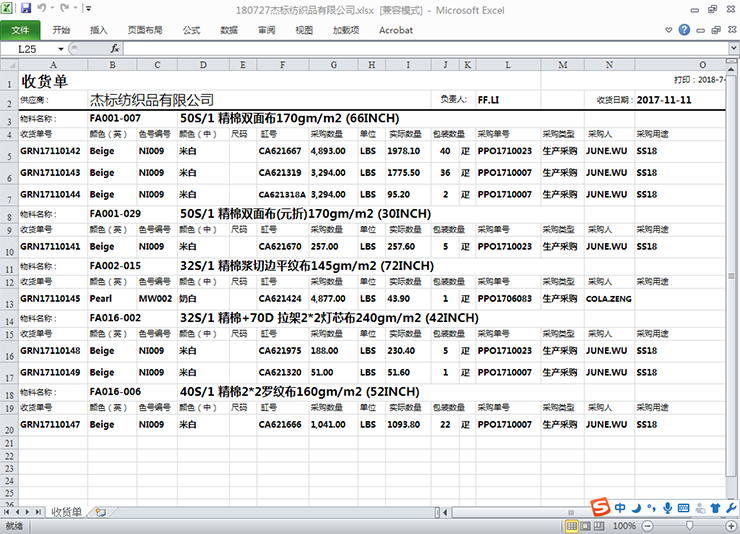Open Excel Help with the question mark icon
The width and height of the screenshot is (740, 534).
click(684, 30)
